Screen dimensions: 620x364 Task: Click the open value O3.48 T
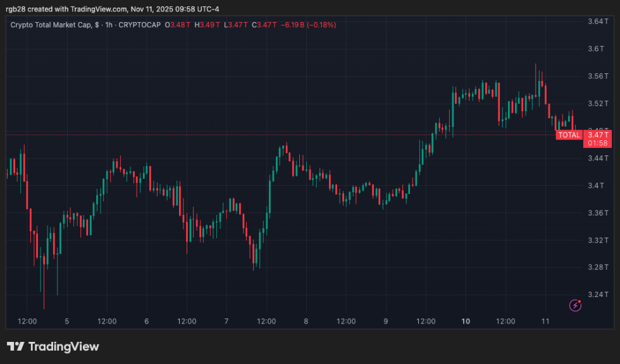(179, 25)
